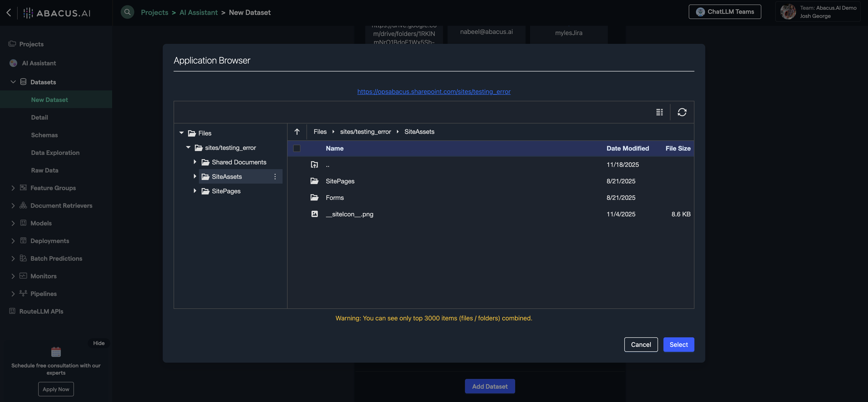The image size is (868, 402).
Task: Toggle the ChatLLM Teams button
Action: [x=724, y=11]
